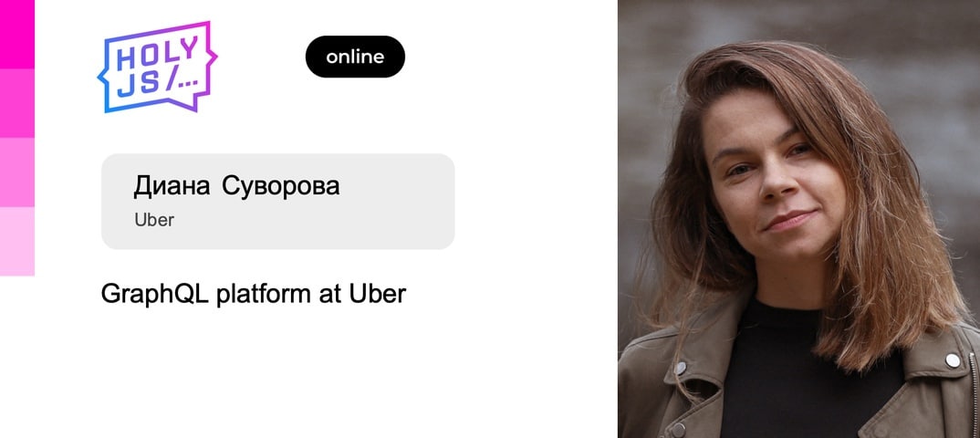Pick the lightest pink stripe swatch
The width and height of the screenshot is (980, 438).
(x=16, y=241)
